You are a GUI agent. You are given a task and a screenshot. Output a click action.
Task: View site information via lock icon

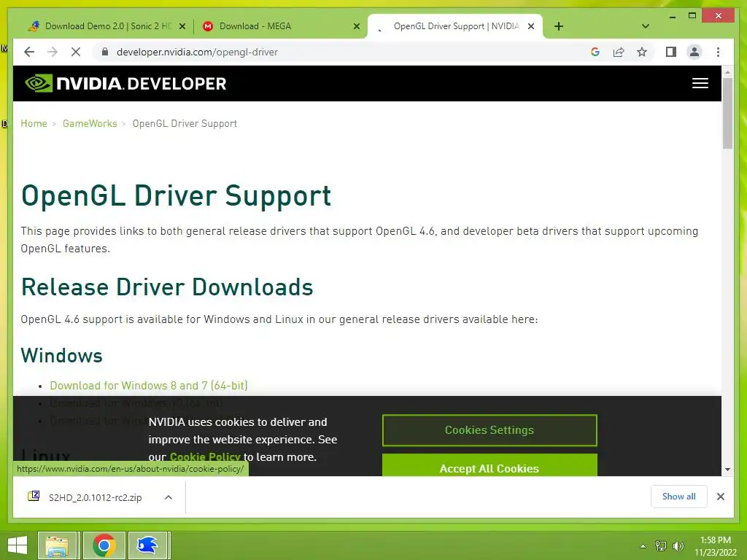coord(105,52)
